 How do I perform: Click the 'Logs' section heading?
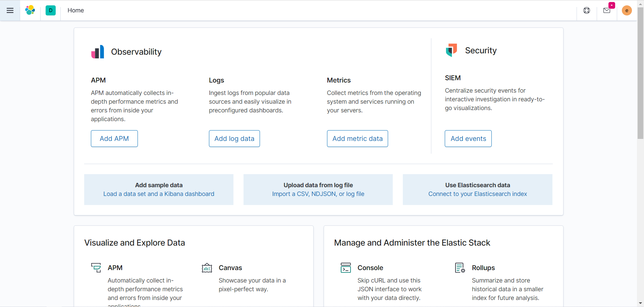point(216,80)
